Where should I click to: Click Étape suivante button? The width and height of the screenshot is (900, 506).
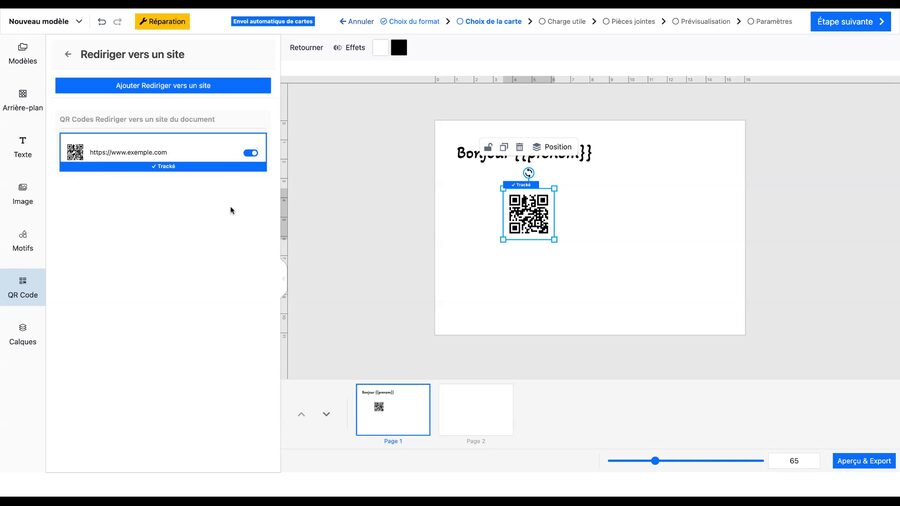click(851, 22)
